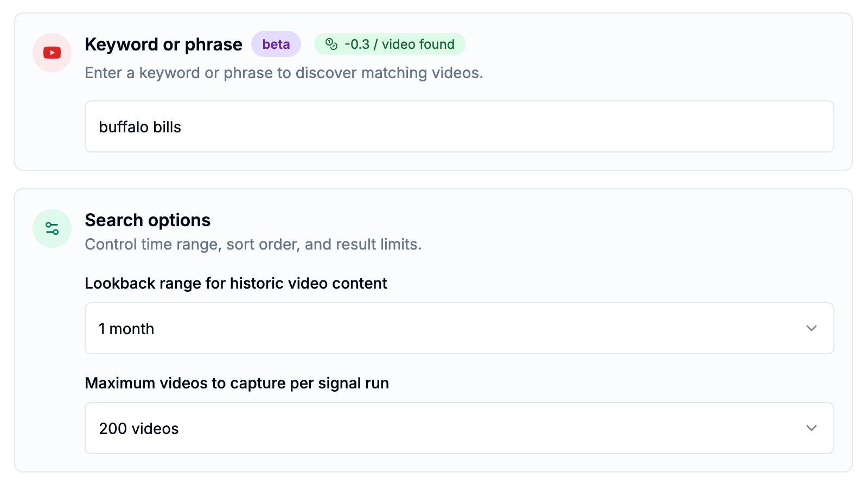This screenshot has height=498, width=868.
Task: Click the 'video found' text in green badge
Action: tap(418, 44)
